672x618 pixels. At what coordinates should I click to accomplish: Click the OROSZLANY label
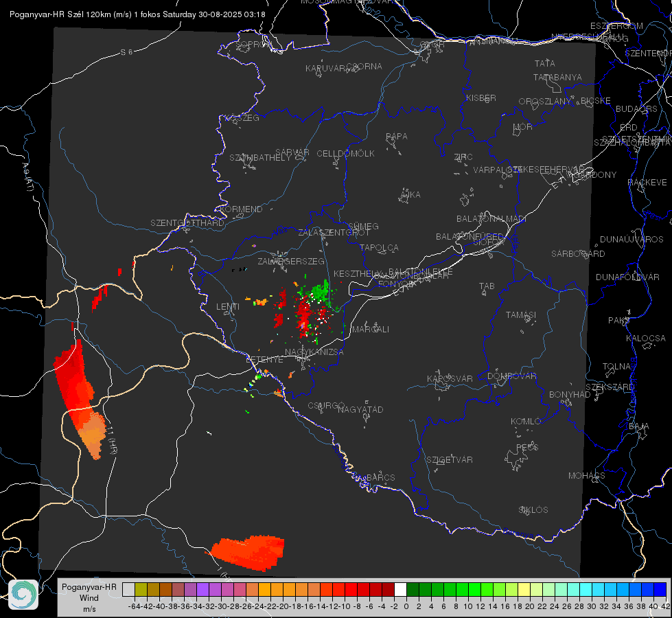coord(545,101)
